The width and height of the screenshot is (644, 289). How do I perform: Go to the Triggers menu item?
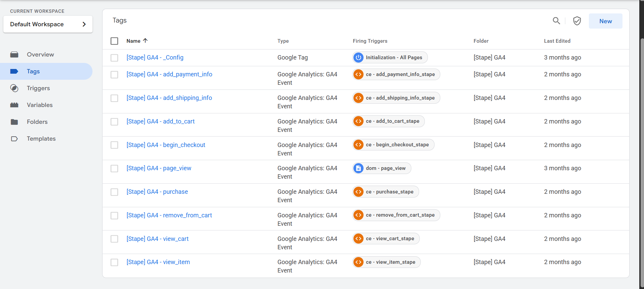[38, 88]
